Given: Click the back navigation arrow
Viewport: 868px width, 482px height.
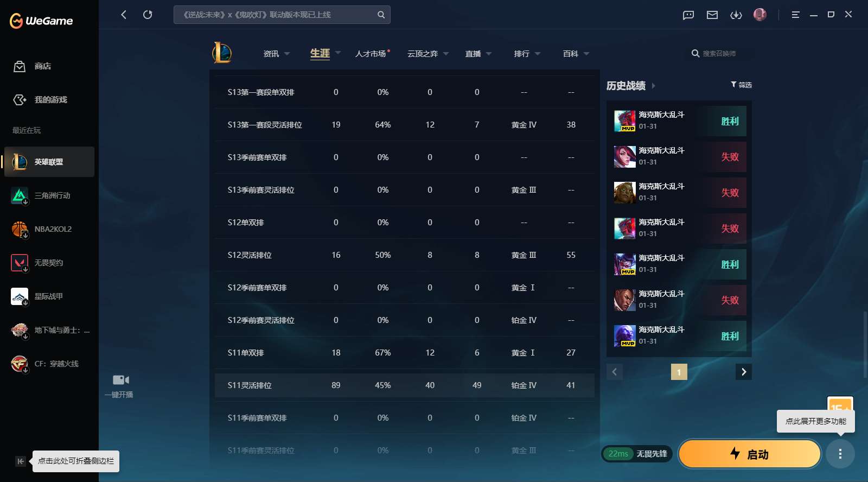Looking at the screenshot, I should [124, 15].
